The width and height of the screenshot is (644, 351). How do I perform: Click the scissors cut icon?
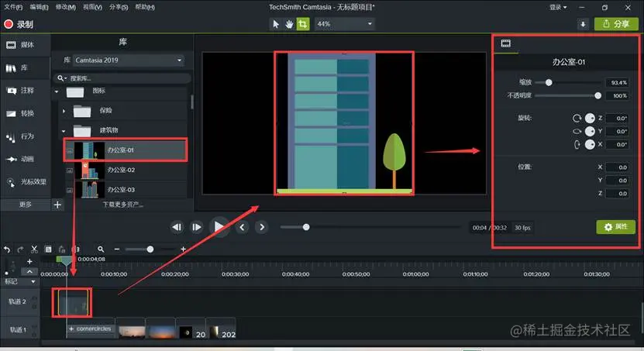[x=34, y=249]
